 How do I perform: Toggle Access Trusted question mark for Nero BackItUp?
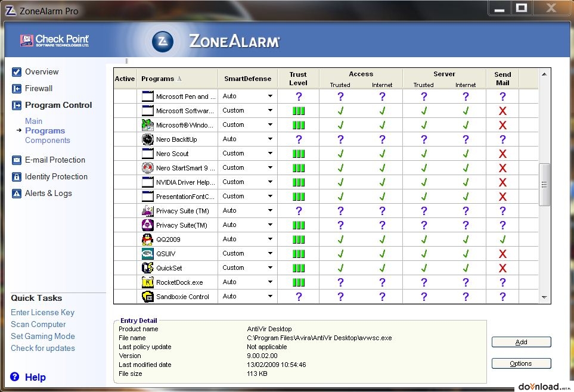[x=340, y=139]
